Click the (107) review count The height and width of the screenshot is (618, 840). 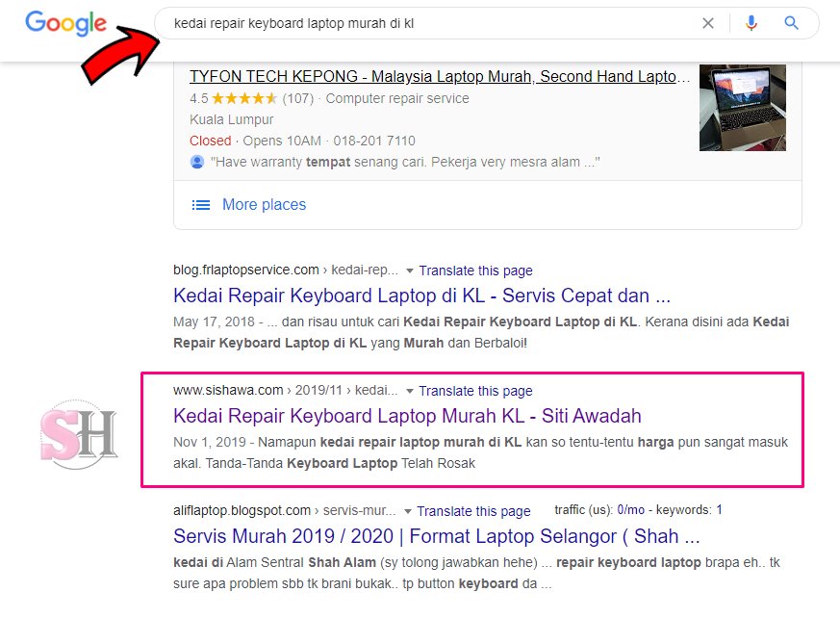pyautogui.click(x=298, y=98)
